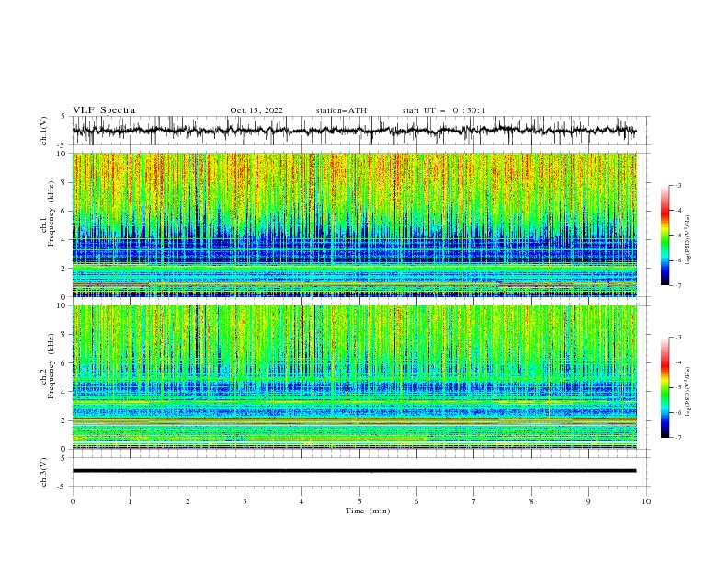Click the ch.3 flat black waveform line
728x563 pixels.
click(x=354, y=471)
